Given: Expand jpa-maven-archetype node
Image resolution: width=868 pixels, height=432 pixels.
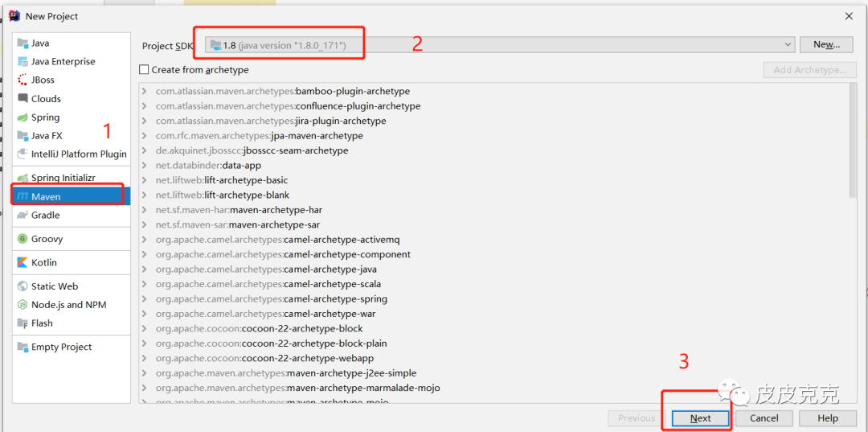Looking at the screenshot, I should coord(145,136).
